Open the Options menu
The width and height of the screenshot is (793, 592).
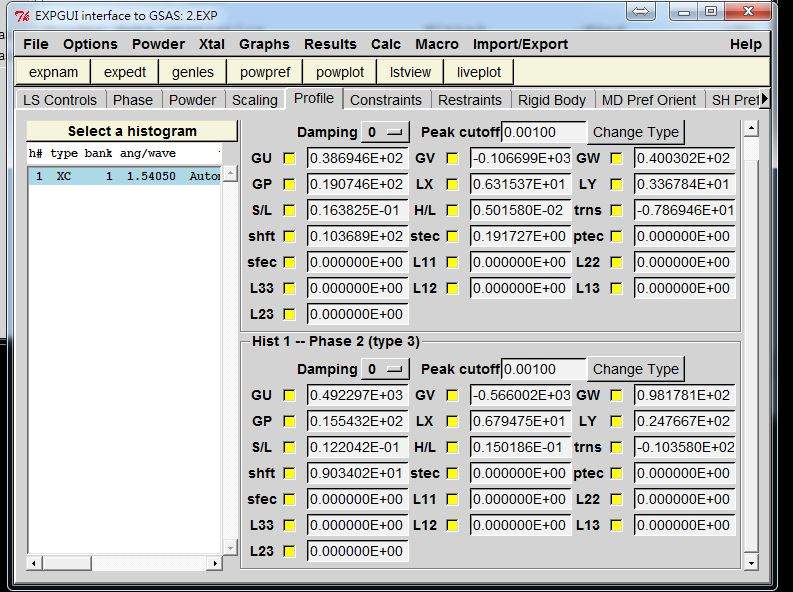point(90,44)
